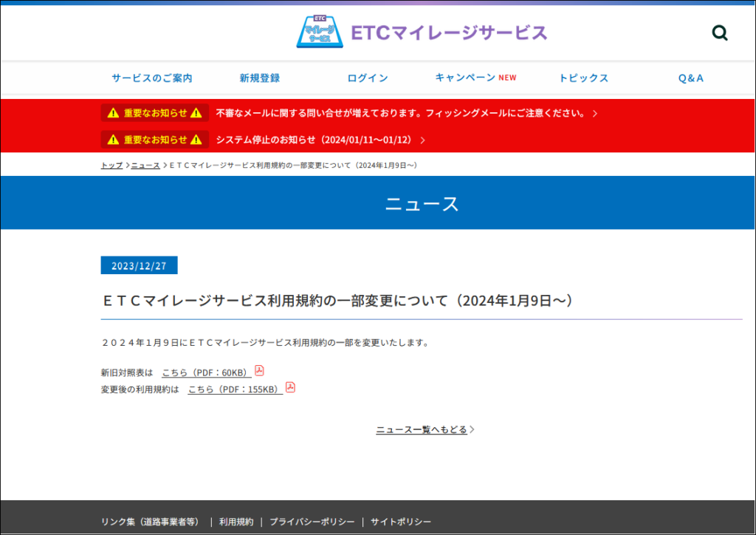The image size is (756, 535).
Task: Click the breadcrumb's current page title text
Action: (294, 166)
